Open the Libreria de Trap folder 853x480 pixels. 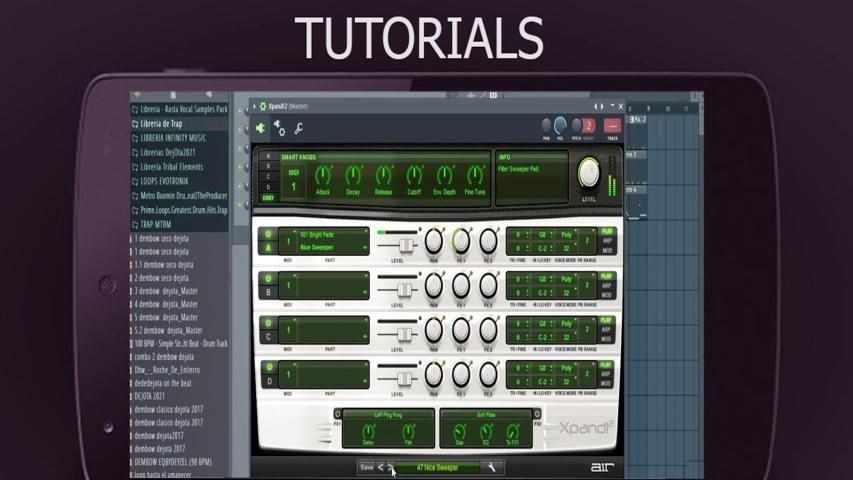[161, 124]
